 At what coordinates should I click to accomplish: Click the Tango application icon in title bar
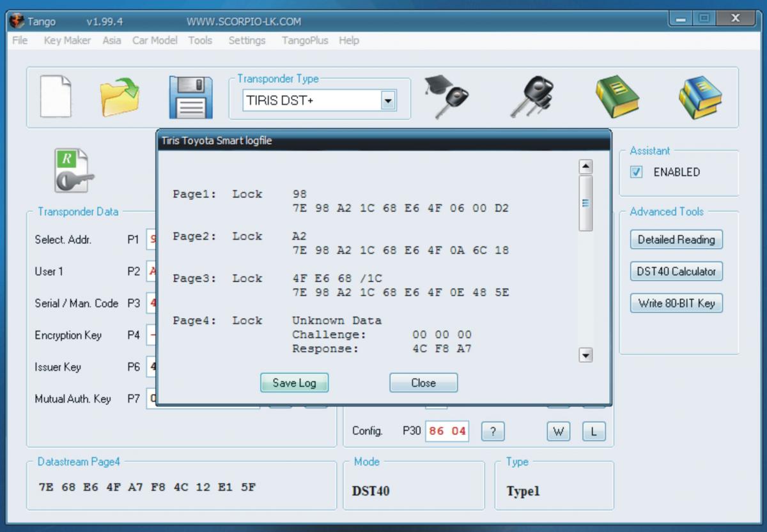17,21
